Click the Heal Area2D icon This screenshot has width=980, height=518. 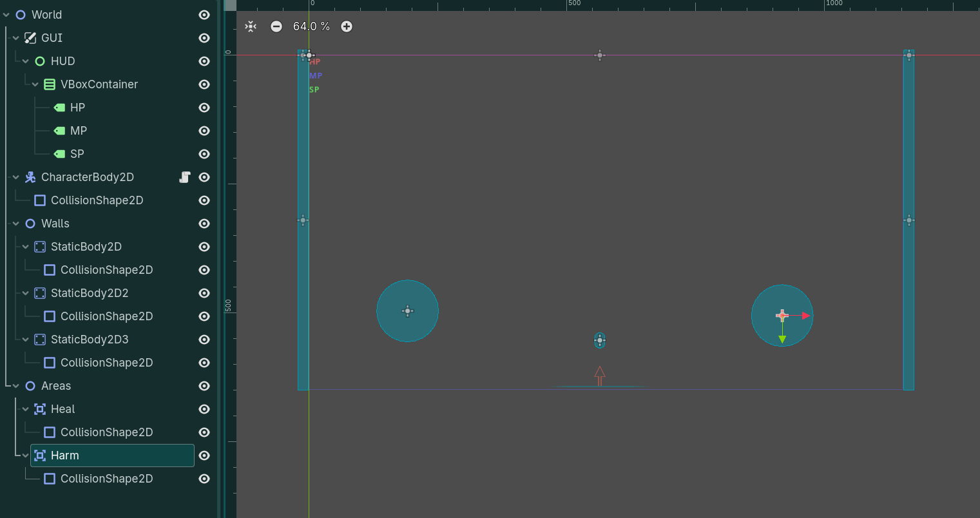click(x=40, y=409)
